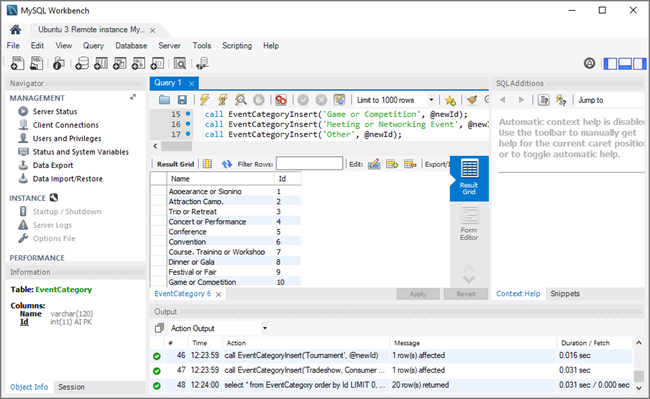Open the File menu

click(x=13, y=46)
